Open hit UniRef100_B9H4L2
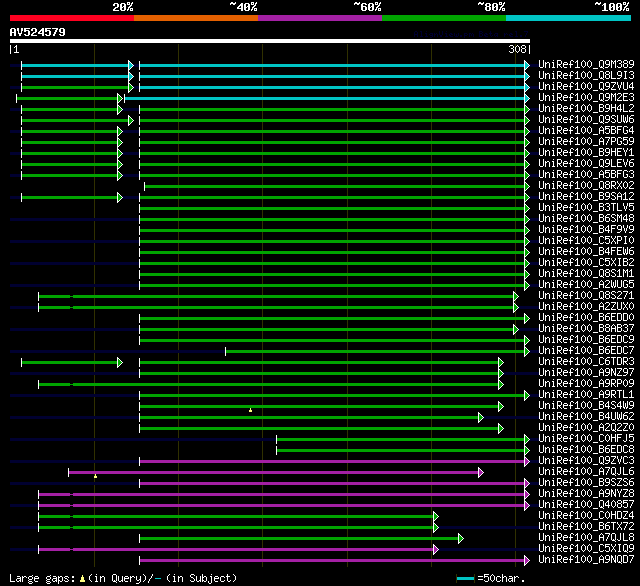 pyautogui.click(x=586, y=108)
